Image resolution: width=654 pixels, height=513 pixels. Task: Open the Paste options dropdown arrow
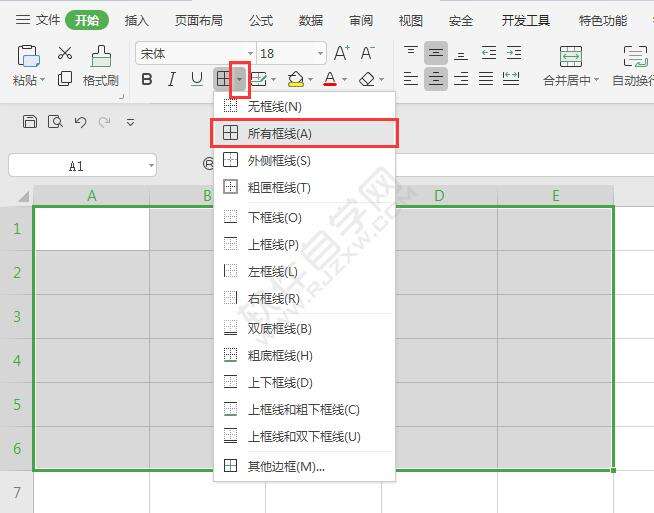tap(42, 79)
